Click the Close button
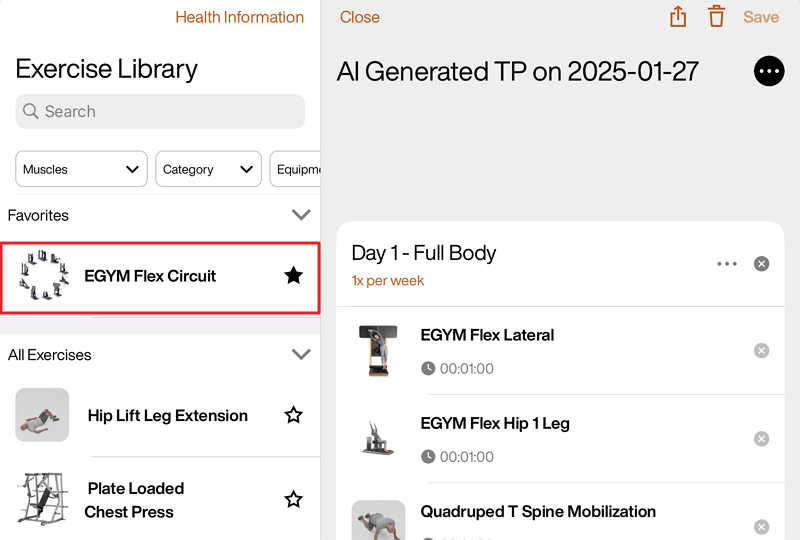Screen dimensions: 800x540 (360, 17)
